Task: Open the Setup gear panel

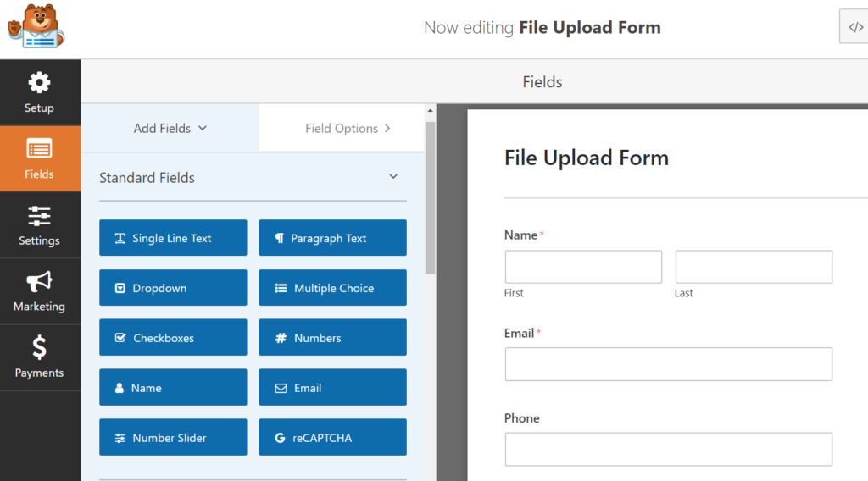Action: coord(40,93)
